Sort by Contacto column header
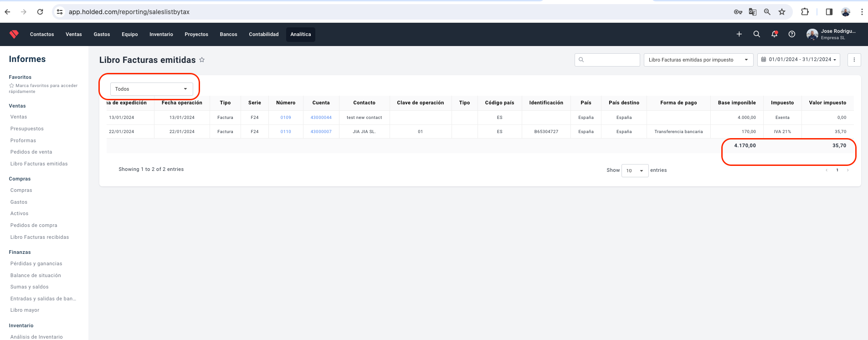The height and width of the screenshot is (340, 868). coord(365,103)
